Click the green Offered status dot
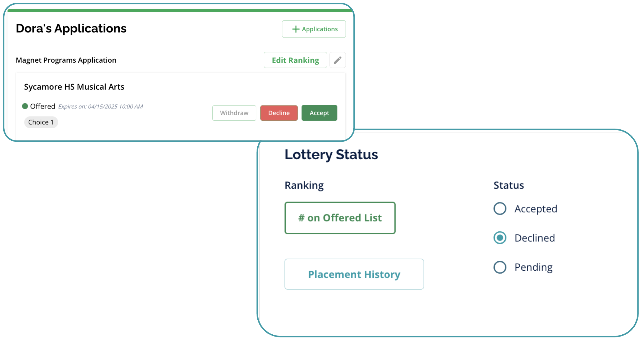Screen dimensions: 644x344 tap(25, 106)
